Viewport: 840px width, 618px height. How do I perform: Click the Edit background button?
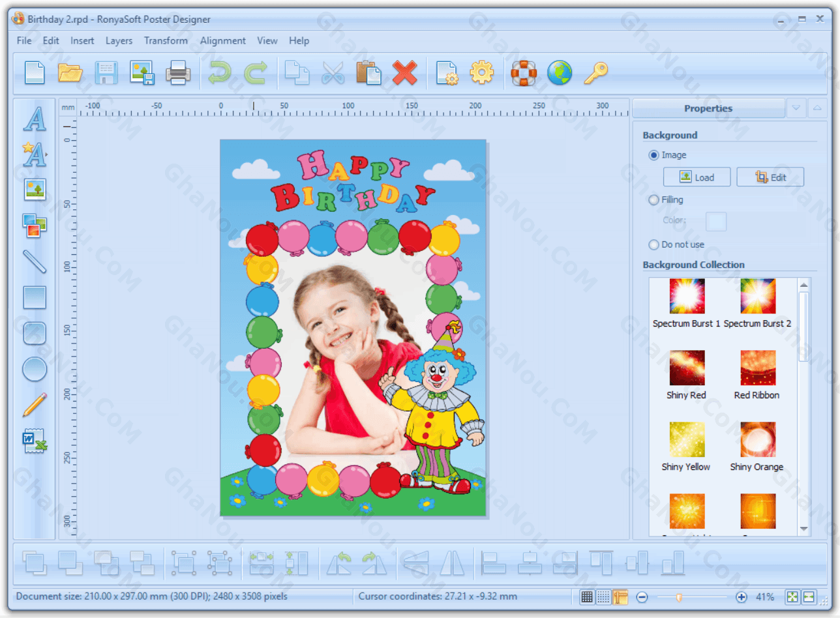pyautogui.click(x=770, y=177)
